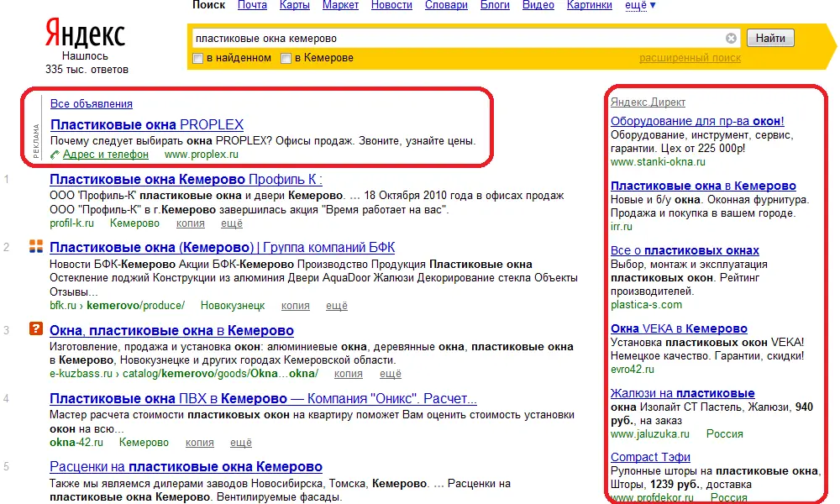Open the Окна VEKA в Кемерово ad
The image size is (840, 504).
pos(679,328)
